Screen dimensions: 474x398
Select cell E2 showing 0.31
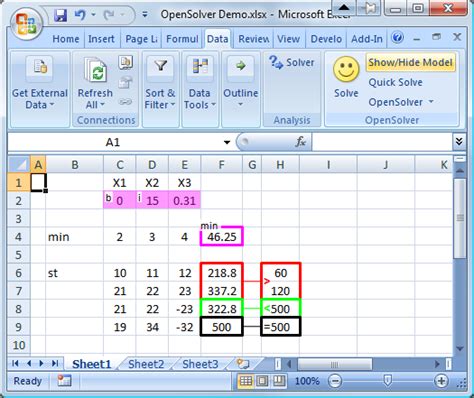coord(184,201)
